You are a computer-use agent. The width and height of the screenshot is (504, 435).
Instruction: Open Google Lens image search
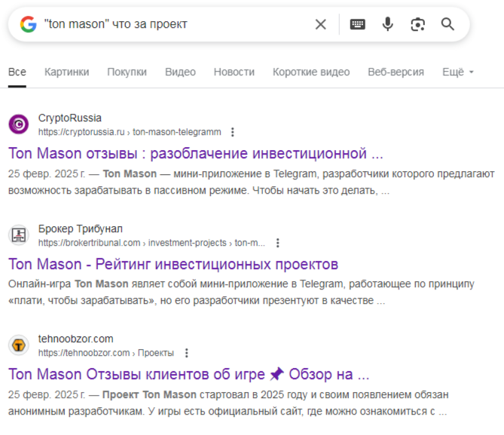click(417, 24)
